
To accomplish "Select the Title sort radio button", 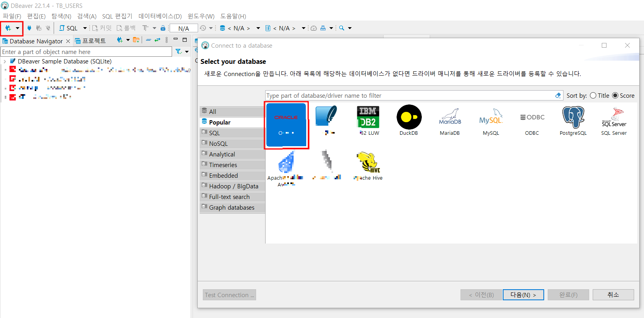I will pos(593,95).
